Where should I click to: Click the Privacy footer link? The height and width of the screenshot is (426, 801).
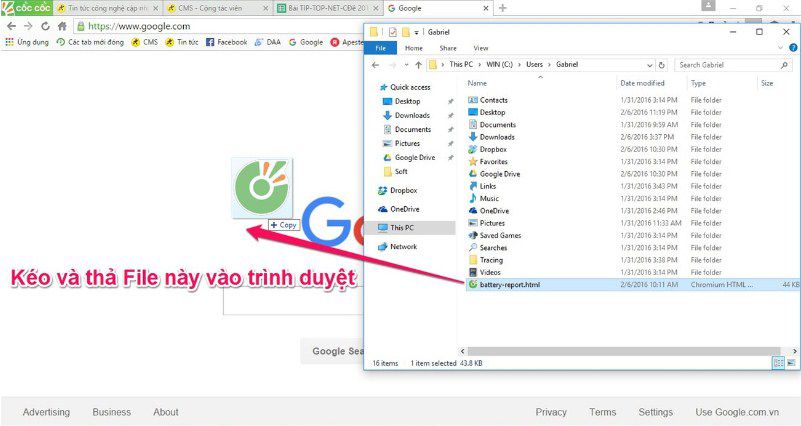click(550, 412)
